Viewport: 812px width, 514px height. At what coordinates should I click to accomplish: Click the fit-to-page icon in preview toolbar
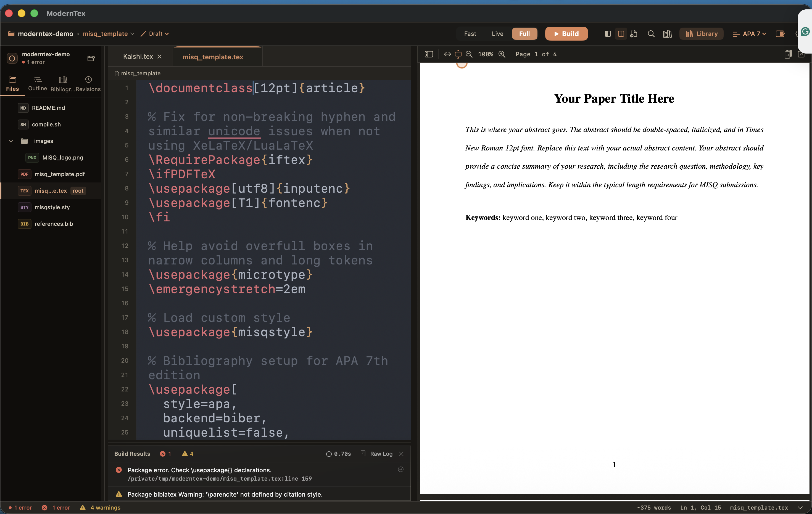tap(458, 54)
